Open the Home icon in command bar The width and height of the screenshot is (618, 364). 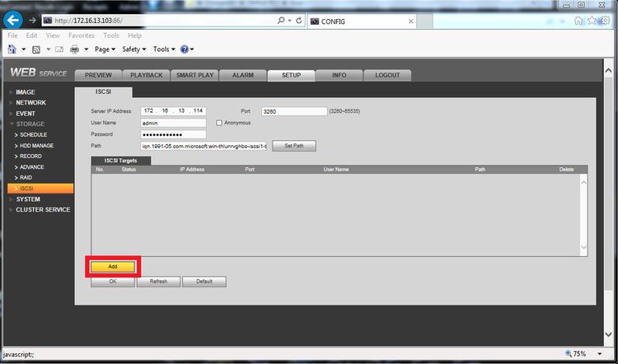click(12, 49)
